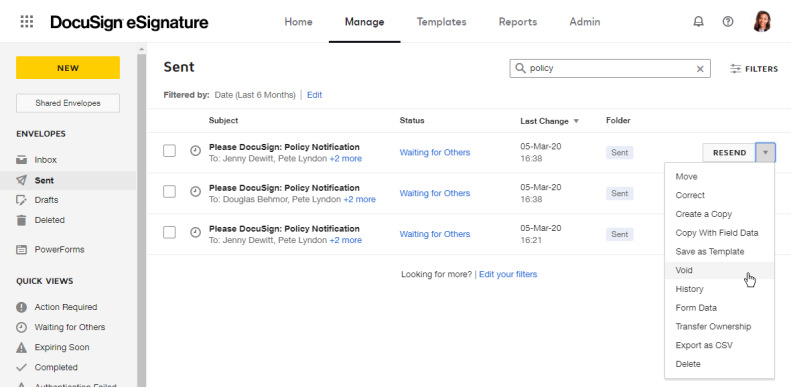791x387 pixels.
Task: Open the Manage tab
Action: pos(365,22)
